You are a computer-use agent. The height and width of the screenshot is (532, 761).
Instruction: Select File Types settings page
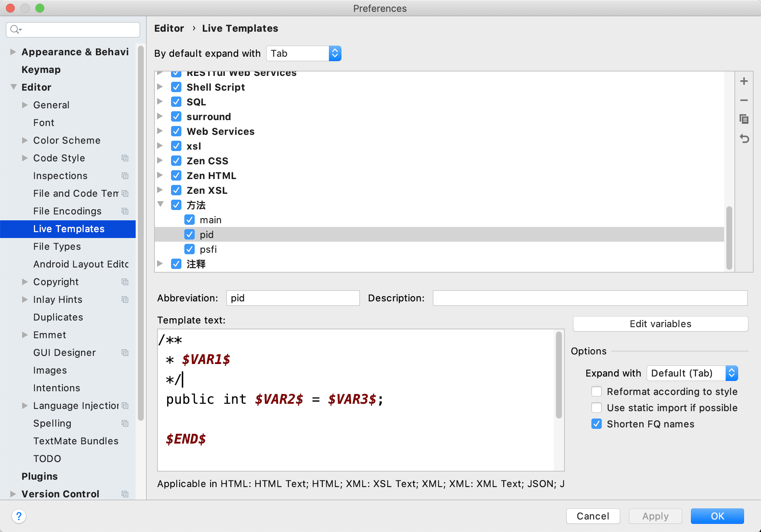[57, 246]
